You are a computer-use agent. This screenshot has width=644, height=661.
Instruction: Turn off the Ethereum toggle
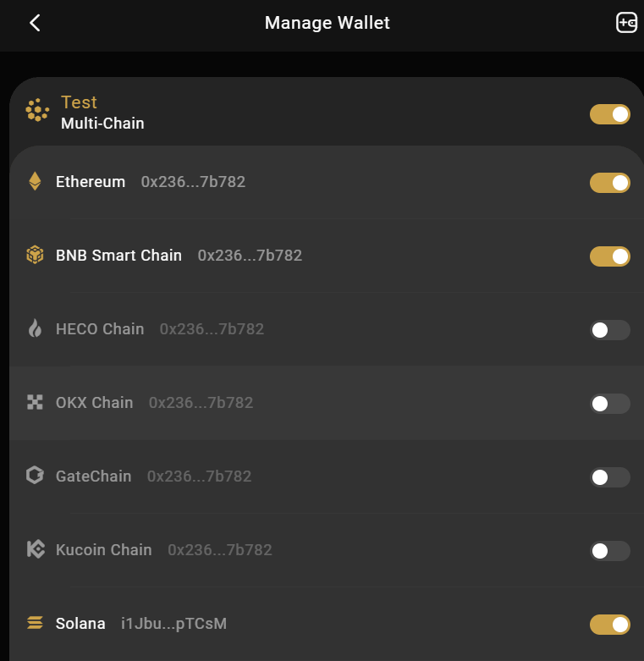[x=609, y=183]
